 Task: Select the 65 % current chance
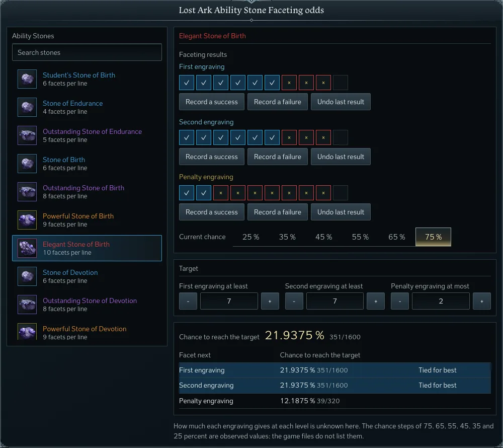tap(397, 237)
